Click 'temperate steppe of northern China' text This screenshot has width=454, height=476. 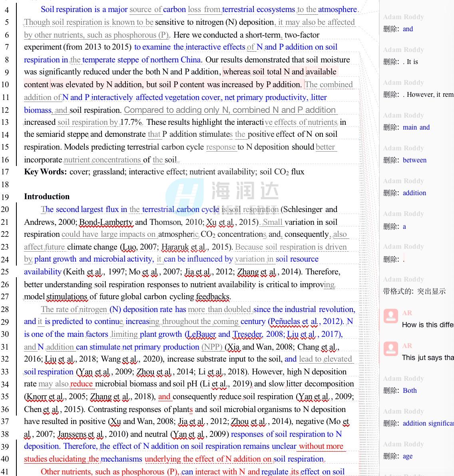click(x=141, y=60)
